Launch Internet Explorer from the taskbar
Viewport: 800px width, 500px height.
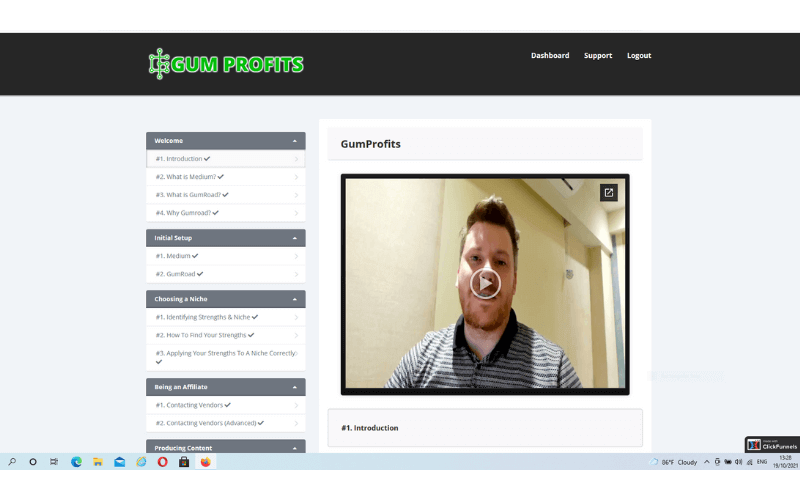click(x=141, y=462)
